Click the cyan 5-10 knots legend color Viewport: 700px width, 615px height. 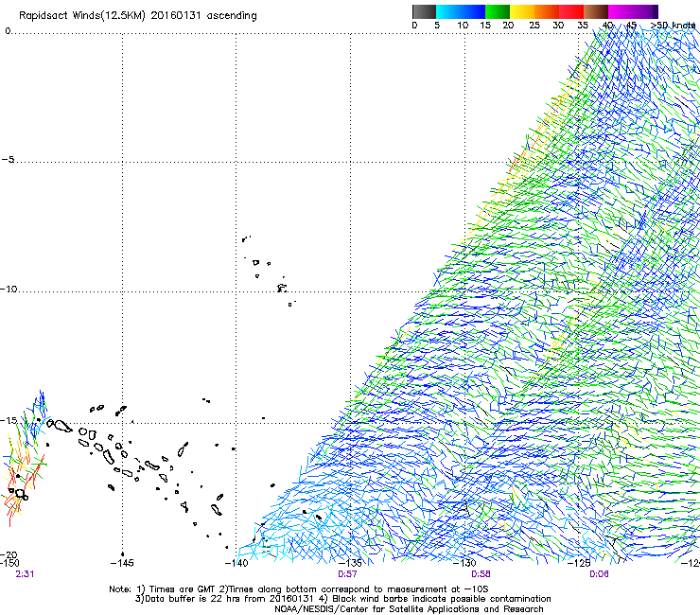click(448, 11)
